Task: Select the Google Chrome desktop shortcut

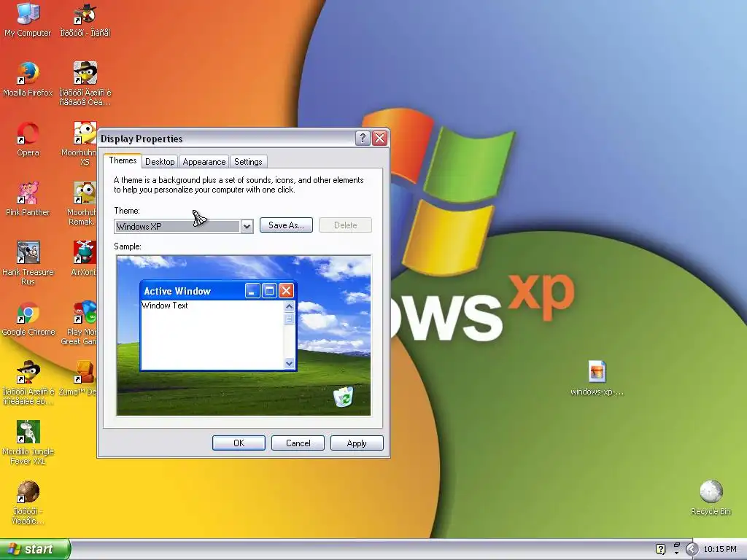Action: click(x=28, y=319)
